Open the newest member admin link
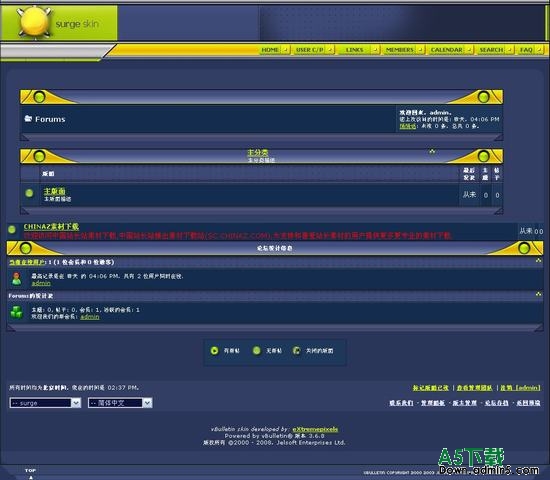The width and height of the screenshot is (550, 480). [x=90, y=316]
